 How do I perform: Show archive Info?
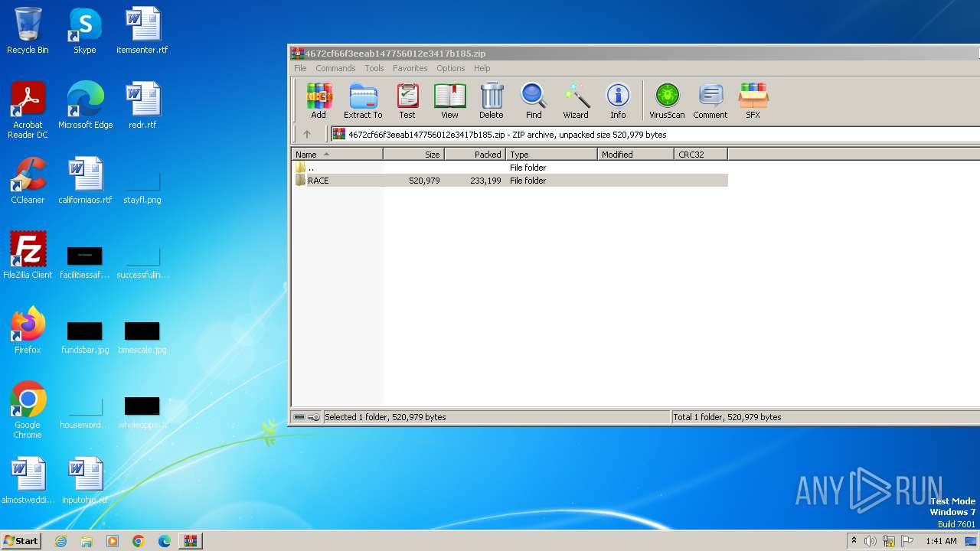click(618, 101)
